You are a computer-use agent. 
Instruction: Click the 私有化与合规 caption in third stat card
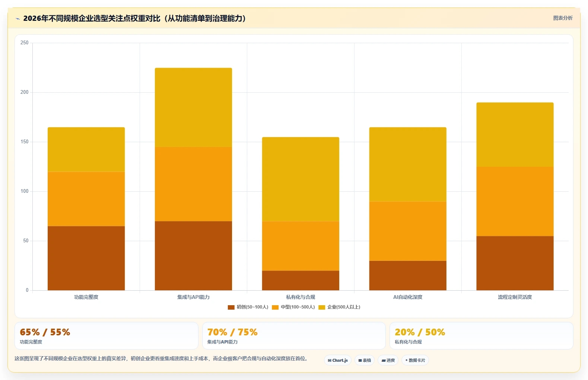[408, 342]
